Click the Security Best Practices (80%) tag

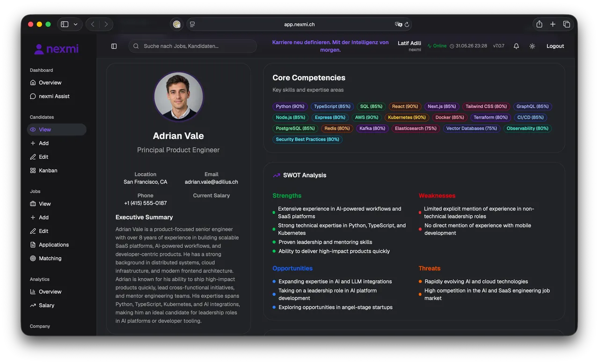(307, 139)
